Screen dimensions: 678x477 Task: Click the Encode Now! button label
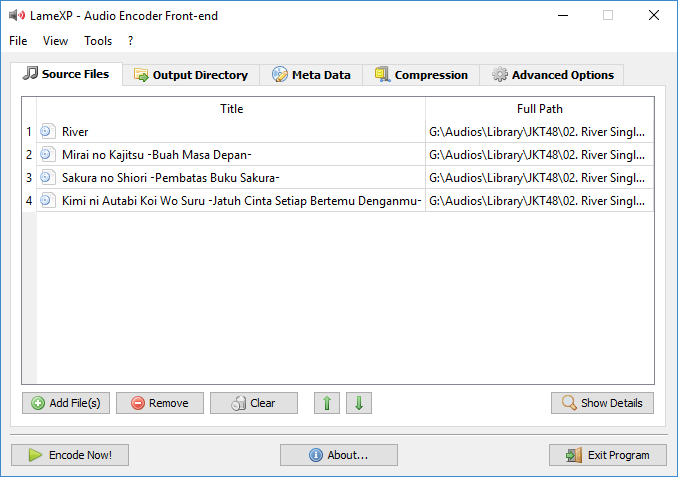(80, 455)
